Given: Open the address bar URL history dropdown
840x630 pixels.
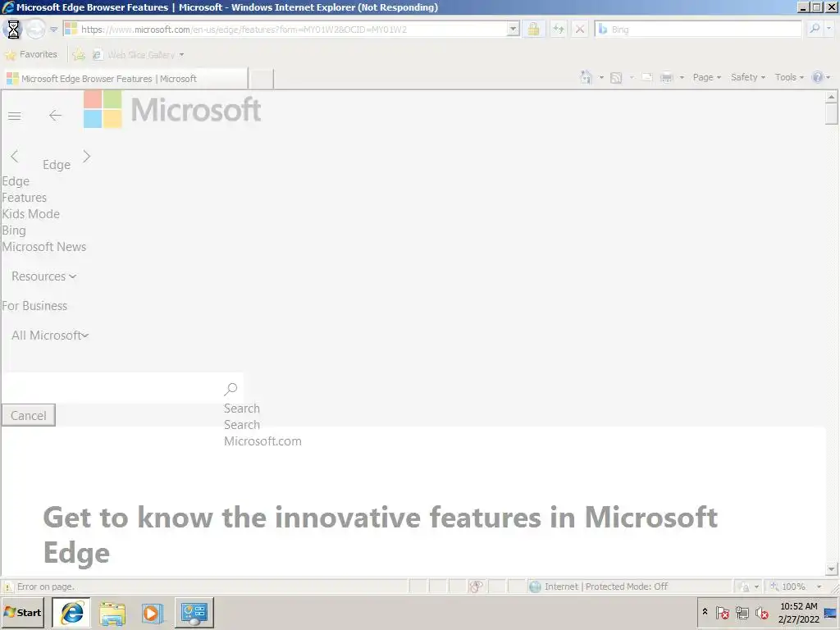Looking at the screenshot, I should coord(513,29).
